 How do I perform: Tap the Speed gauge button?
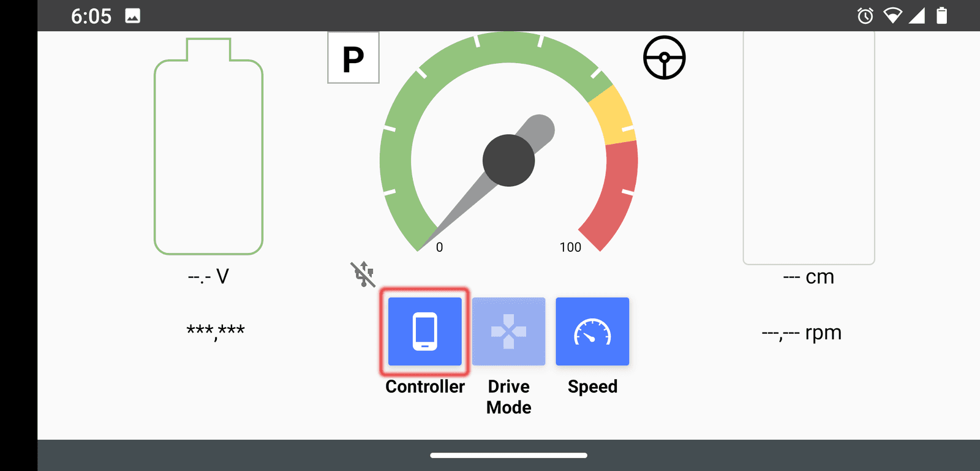592,331
